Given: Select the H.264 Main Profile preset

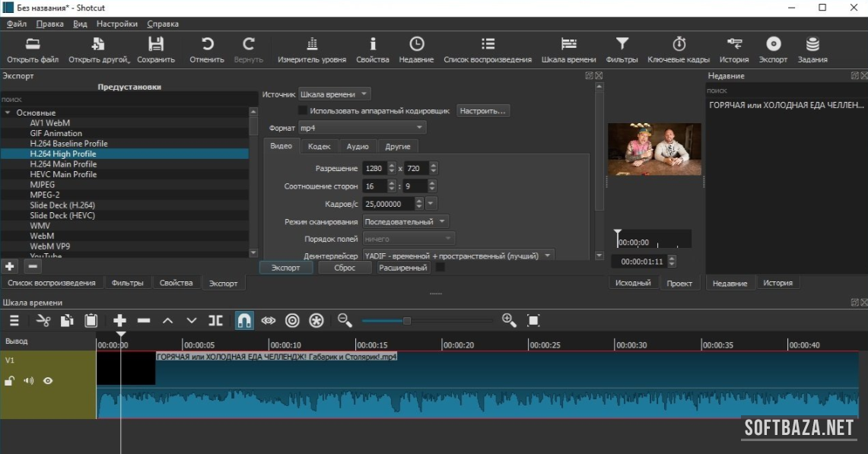Looking at the screenshot, I should tap(63, 164).
